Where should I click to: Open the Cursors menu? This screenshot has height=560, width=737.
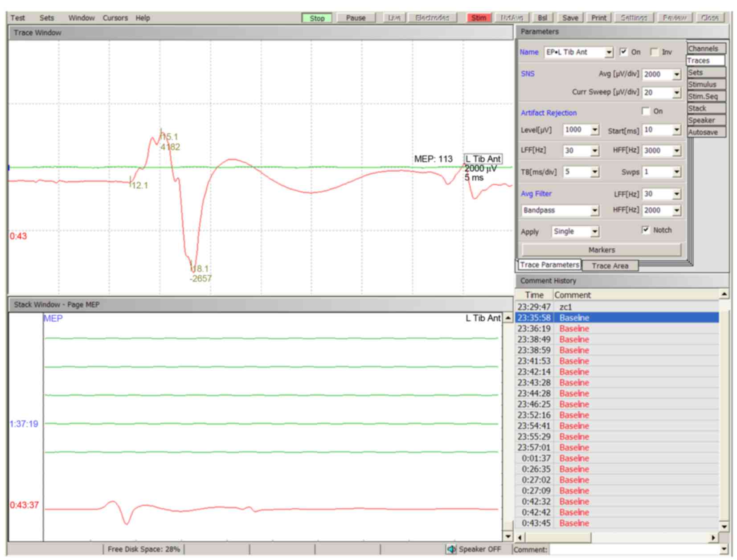tap(115, 18)
